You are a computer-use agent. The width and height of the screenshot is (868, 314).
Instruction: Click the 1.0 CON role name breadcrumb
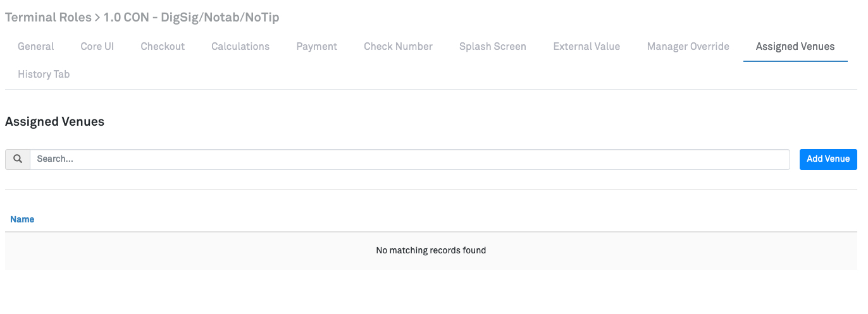[x=192, y=18]
